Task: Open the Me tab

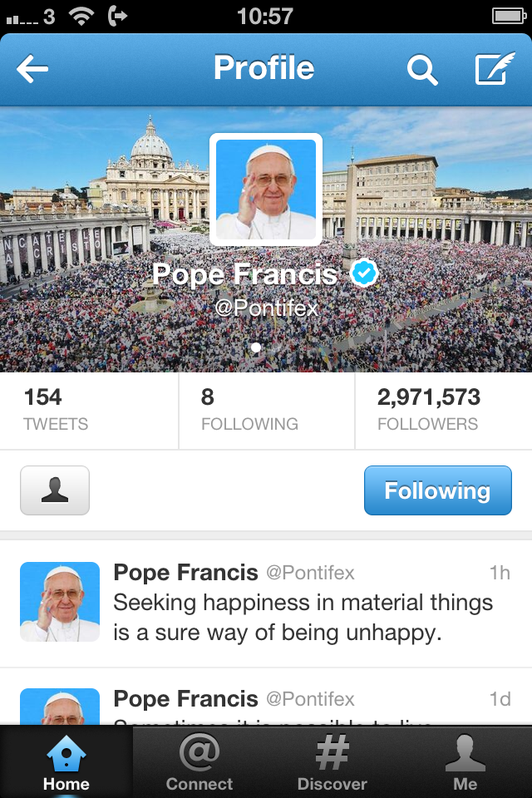Action: (465, 762)
